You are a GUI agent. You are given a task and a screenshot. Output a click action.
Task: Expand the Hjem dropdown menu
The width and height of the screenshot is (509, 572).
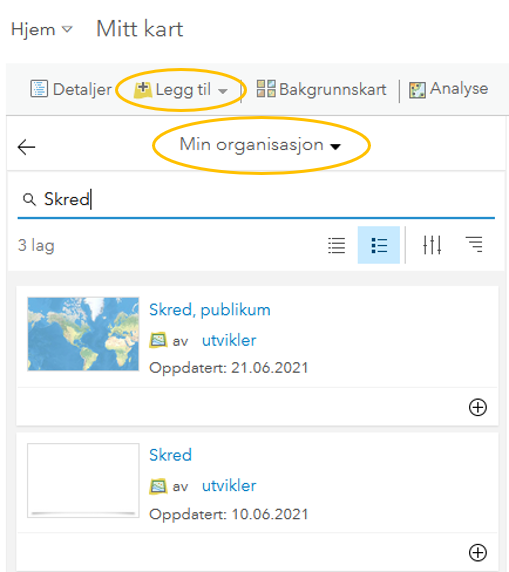(42, 30)
